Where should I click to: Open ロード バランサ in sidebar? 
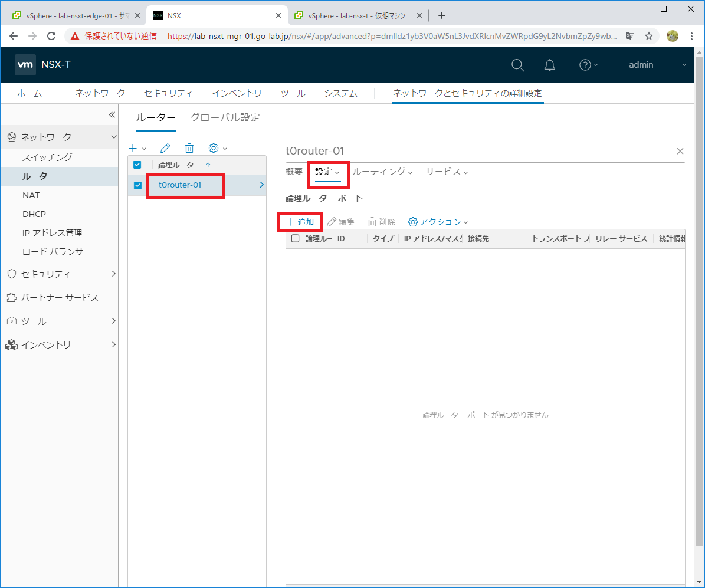[x=53, y=252]
